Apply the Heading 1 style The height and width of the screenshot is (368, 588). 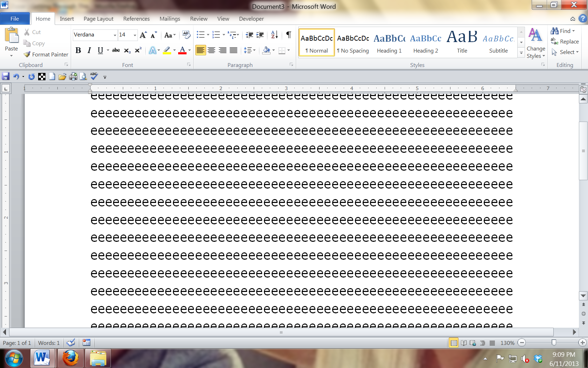(x=389, y=43)
